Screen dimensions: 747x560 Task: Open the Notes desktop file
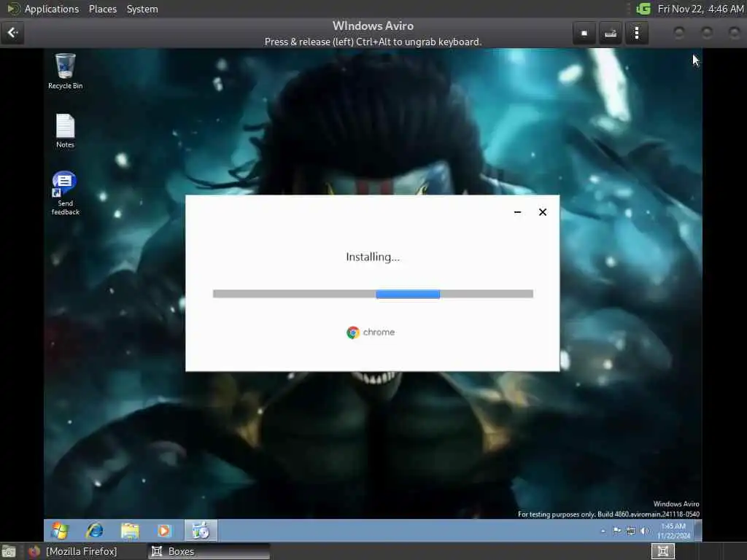65,131
